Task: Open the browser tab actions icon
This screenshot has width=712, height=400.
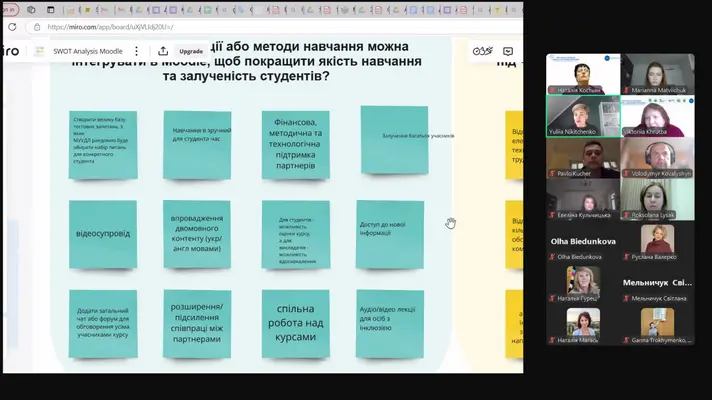Action: click(x=50, y=10)
